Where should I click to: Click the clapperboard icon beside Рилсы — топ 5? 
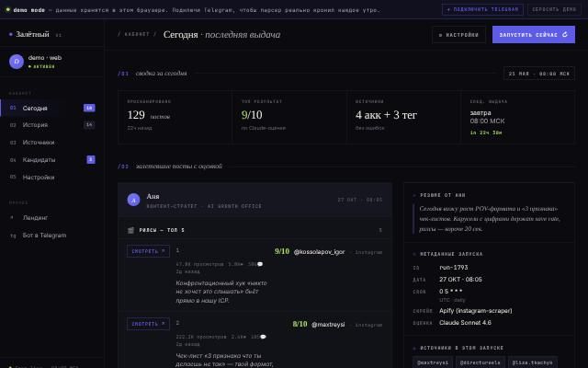tap(130, 230)
